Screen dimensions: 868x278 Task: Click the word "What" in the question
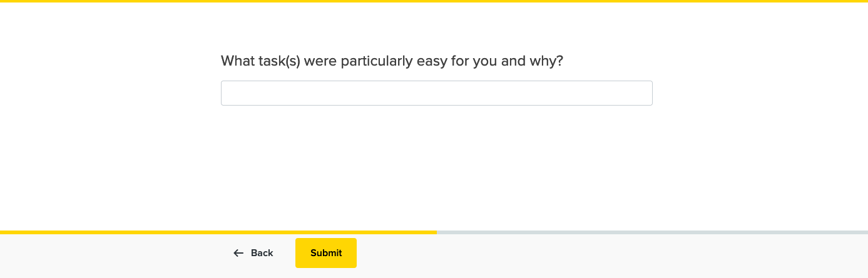point(237,61)
